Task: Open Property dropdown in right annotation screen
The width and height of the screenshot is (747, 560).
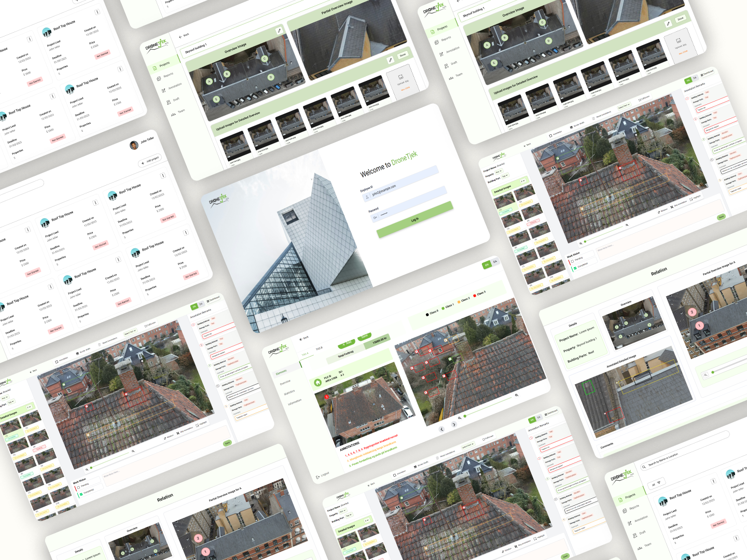Action: [x=498, y=172]
